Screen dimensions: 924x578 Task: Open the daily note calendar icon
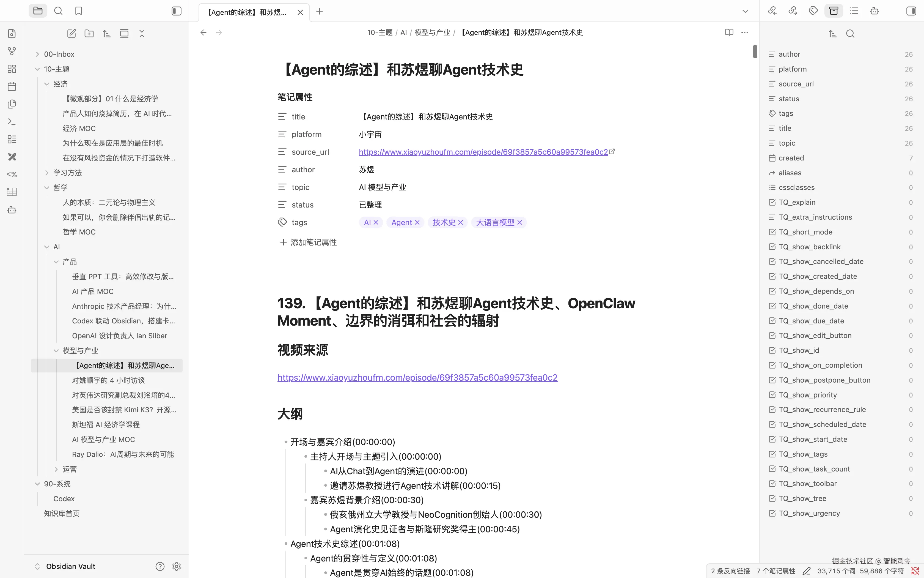pos(12,86)
